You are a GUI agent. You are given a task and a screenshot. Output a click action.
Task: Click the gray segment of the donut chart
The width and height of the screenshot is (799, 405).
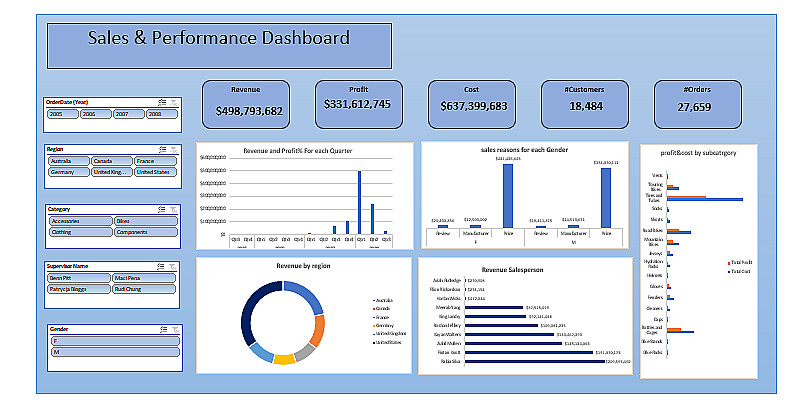click(305, 352)
